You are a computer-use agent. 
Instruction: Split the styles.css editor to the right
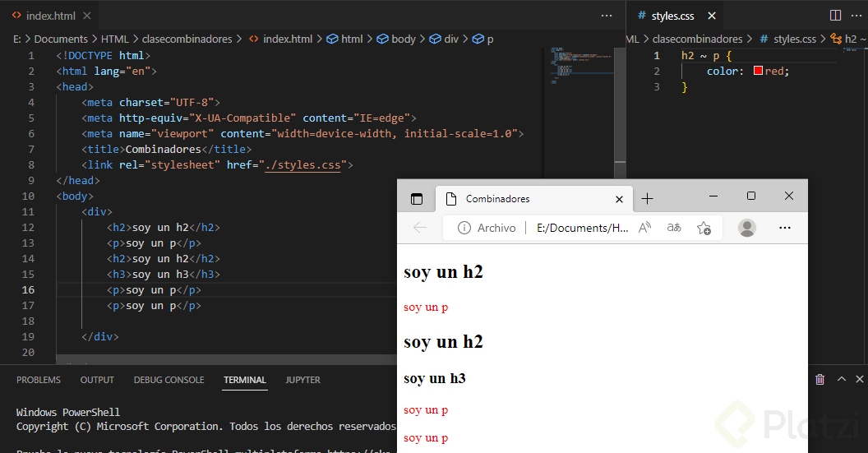pos(836,16)
